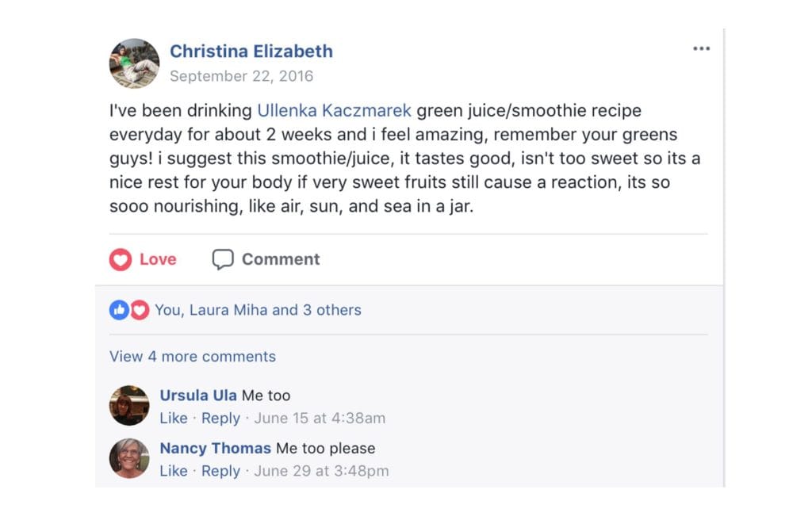The width and height of the screenshot is (812, 524).
Task: Open Christina Elizabeth's profile picture
Action: 134,63
